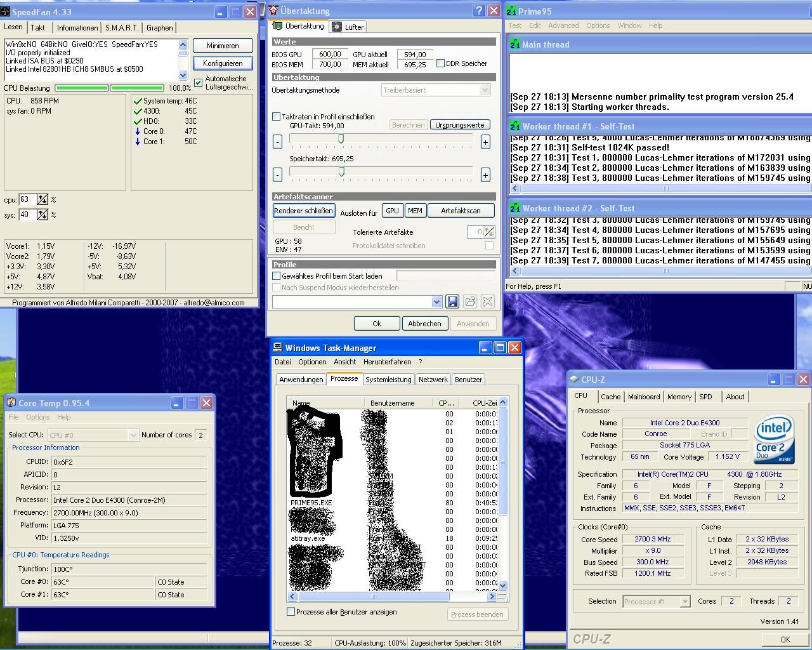
Task: Click the Prime95 icon of Worker thread #2
Action: pos(514,208)
